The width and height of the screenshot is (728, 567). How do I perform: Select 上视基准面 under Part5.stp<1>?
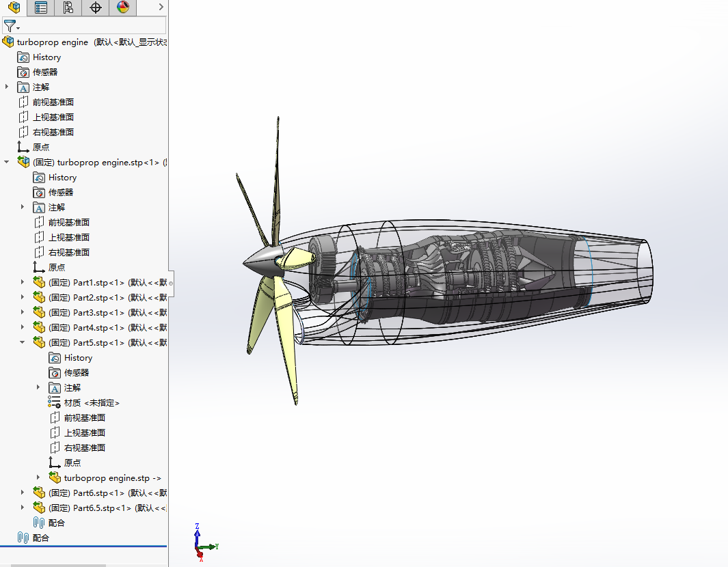[x=77, y=433]
